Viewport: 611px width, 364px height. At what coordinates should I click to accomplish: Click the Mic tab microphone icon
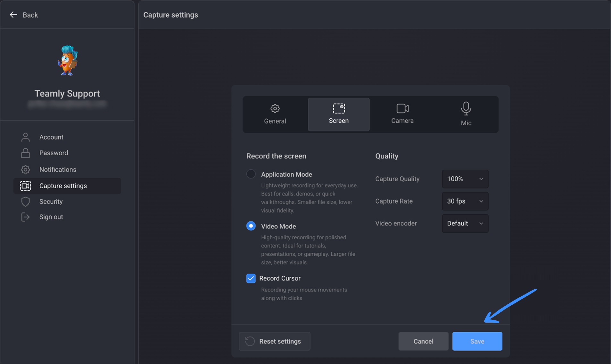point(466,108)
